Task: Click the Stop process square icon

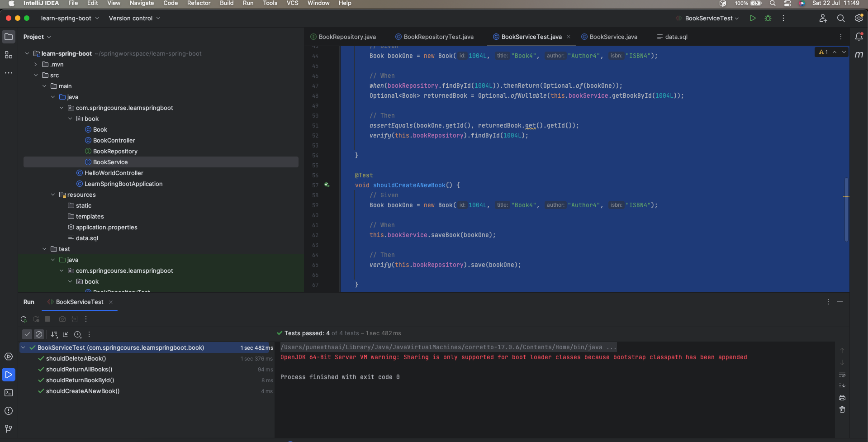Action: click(x=47, y=319)
